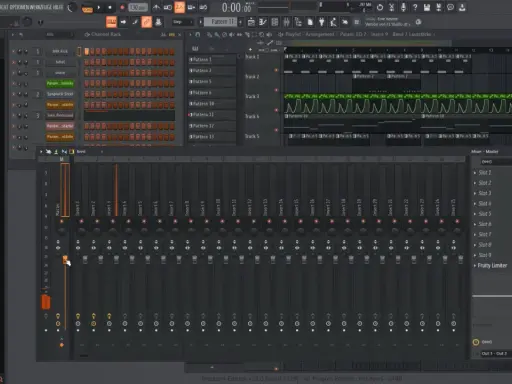Select Pattern 13 in the picker list
This screenshot has height=384, width=512.
pos(212,137)
